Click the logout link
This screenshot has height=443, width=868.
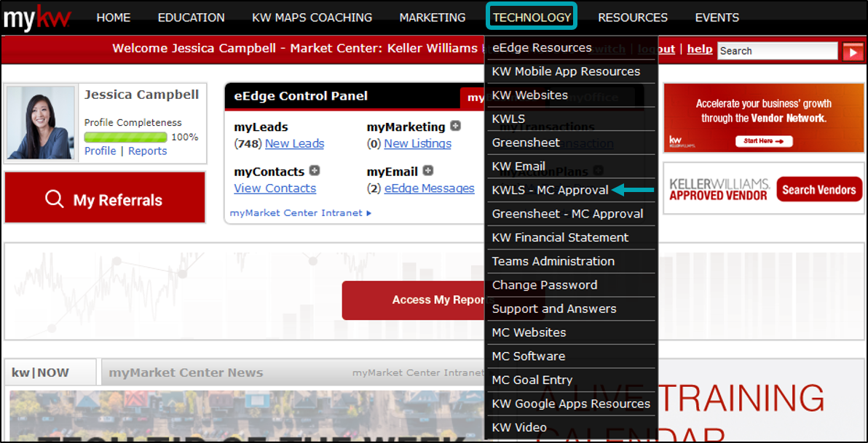tap(656, 49)
